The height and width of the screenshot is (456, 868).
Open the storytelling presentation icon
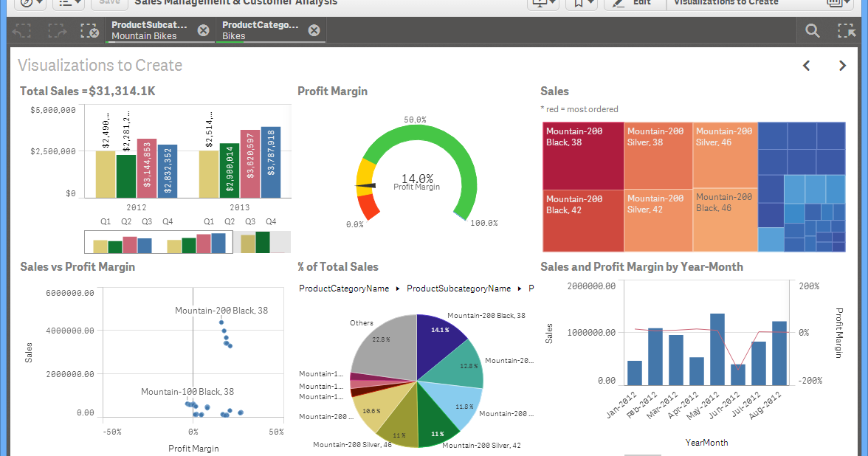(x=540, y=4)
